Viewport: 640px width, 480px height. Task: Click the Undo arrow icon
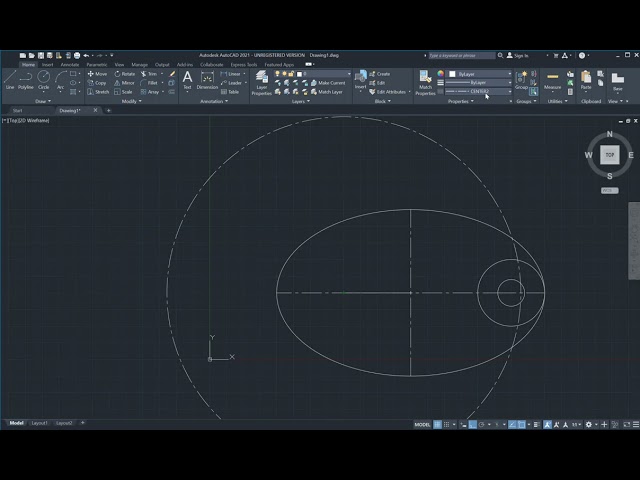tap(86, 56)
